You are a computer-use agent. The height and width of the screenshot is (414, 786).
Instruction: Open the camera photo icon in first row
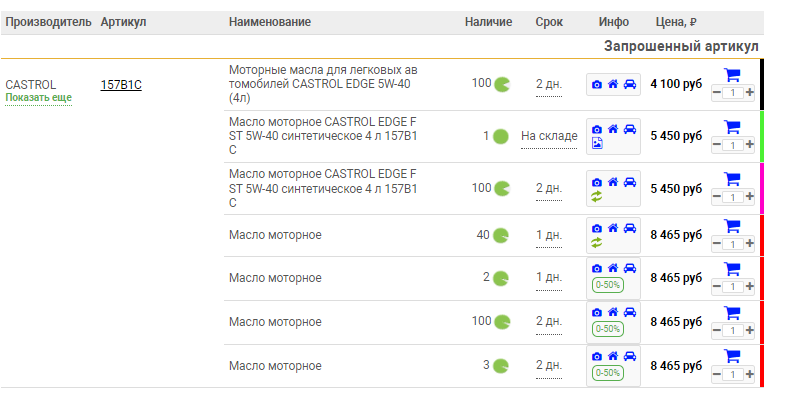click(596, 85)
